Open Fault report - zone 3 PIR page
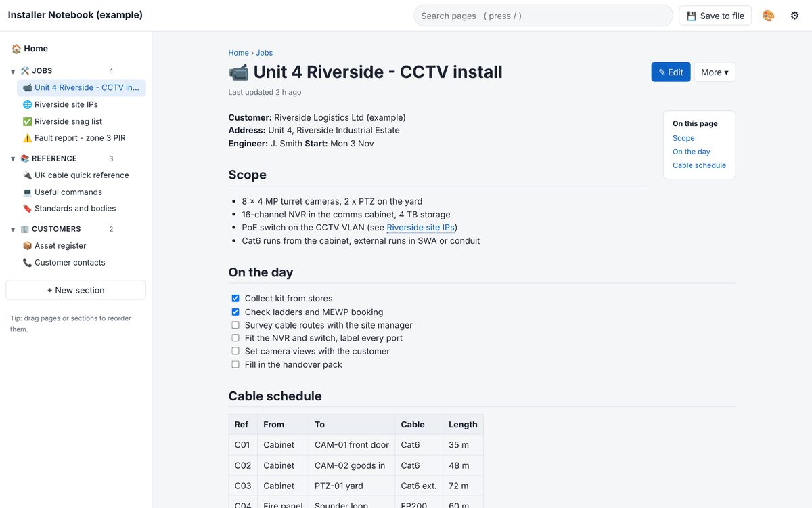Screen dimensions: 812x508 click(81, 138)
